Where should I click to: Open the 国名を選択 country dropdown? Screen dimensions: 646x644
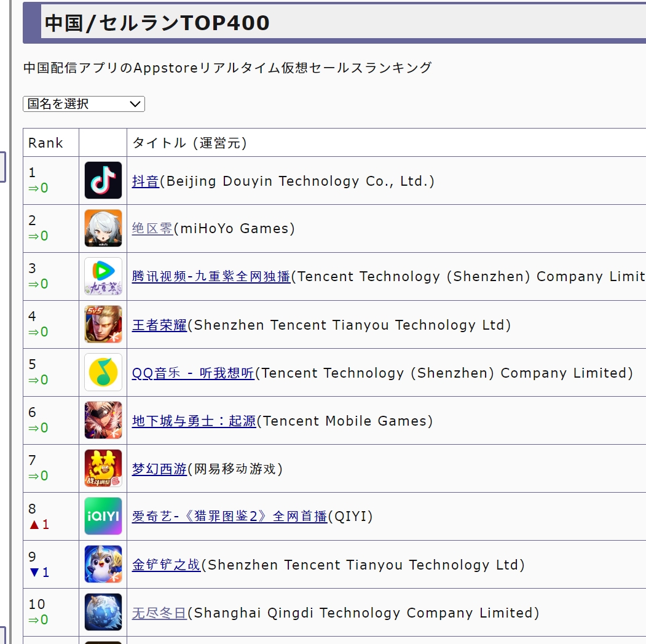coord(84,104)
